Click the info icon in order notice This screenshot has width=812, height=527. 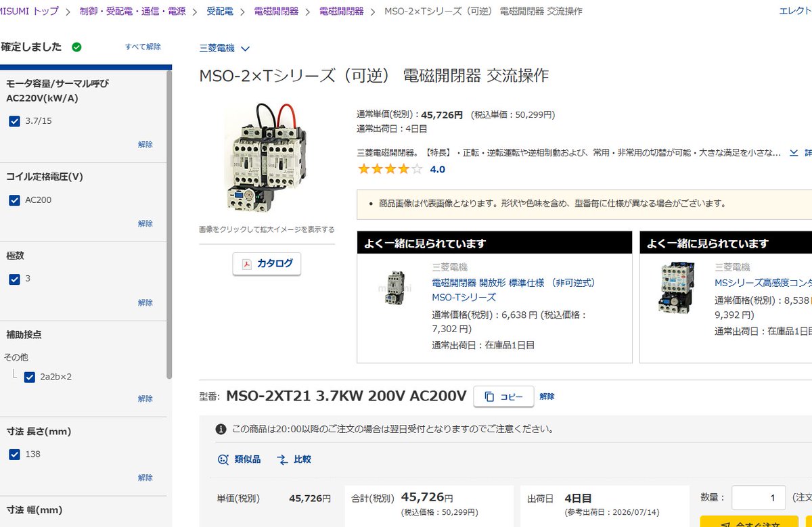(221, 429)
